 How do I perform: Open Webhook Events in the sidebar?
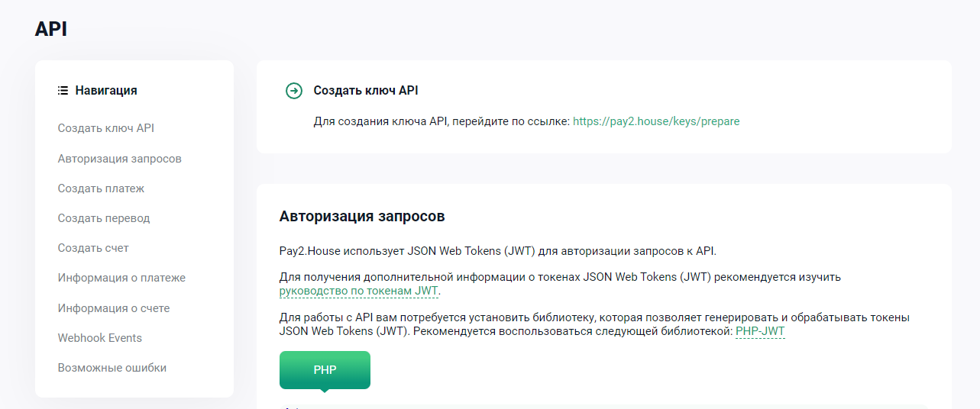pos(100,338)
